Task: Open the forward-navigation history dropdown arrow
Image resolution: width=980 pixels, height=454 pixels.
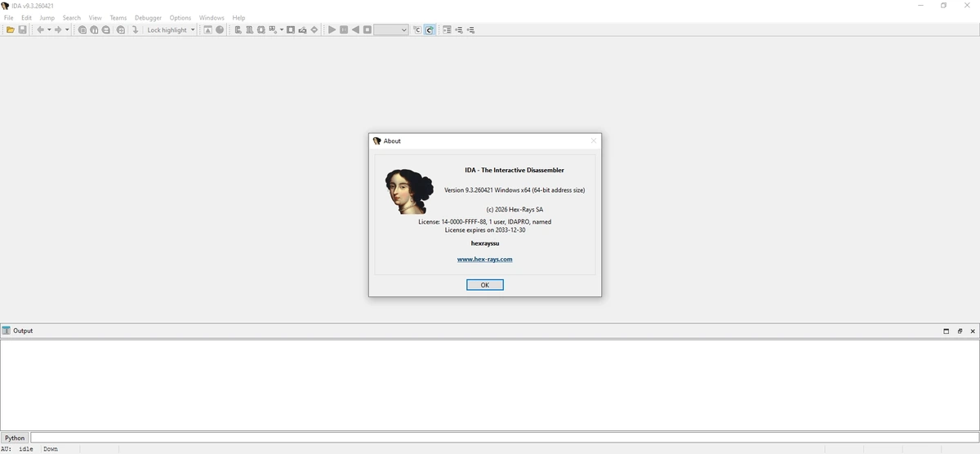Action: pos(67,30)
